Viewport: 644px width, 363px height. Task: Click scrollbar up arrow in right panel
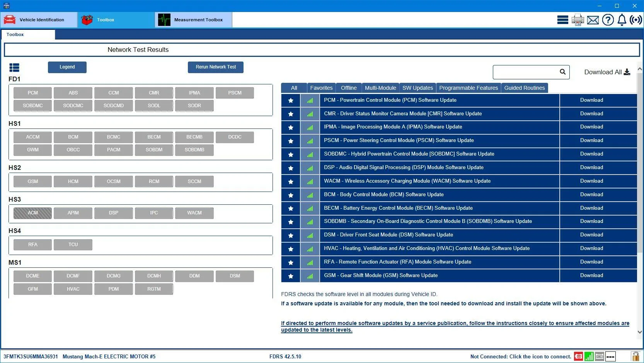[x=640, y=69]
